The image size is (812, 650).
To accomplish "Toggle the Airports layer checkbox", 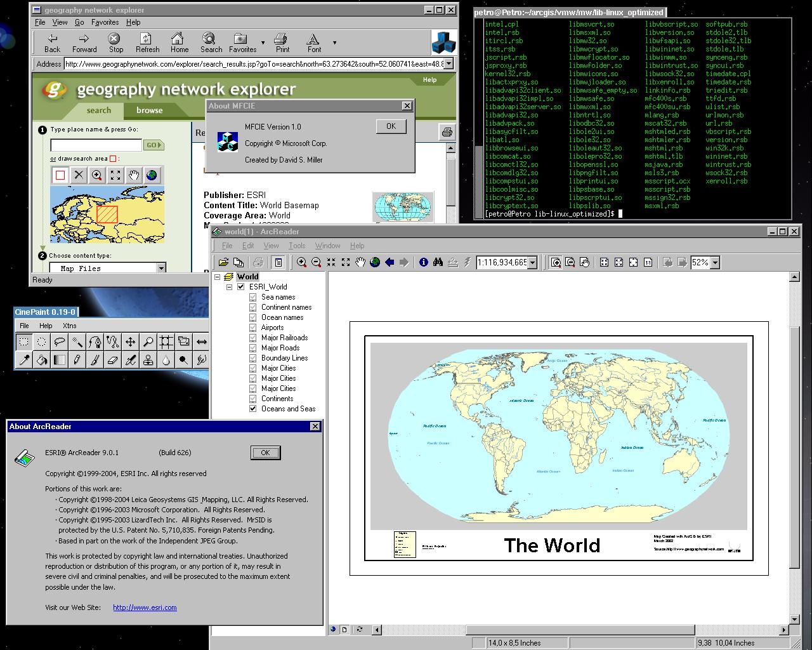I will pos(253,328).
